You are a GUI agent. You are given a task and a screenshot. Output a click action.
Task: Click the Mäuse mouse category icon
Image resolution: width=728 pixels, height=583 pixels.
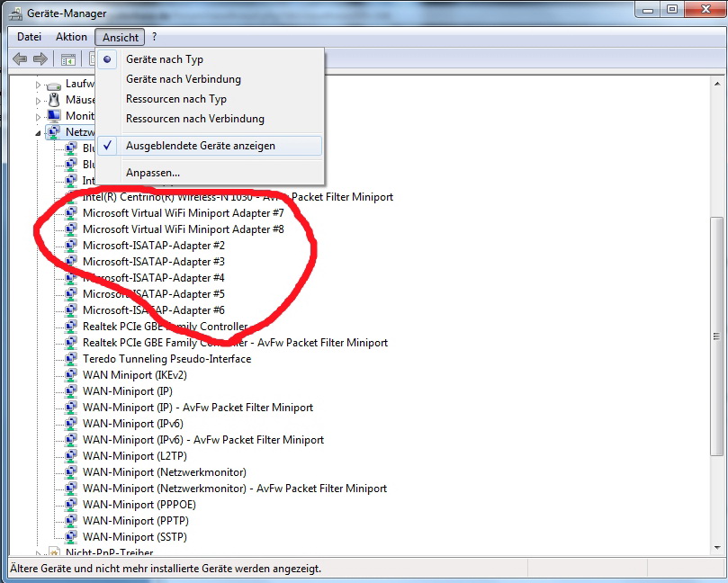click(54, 100)
